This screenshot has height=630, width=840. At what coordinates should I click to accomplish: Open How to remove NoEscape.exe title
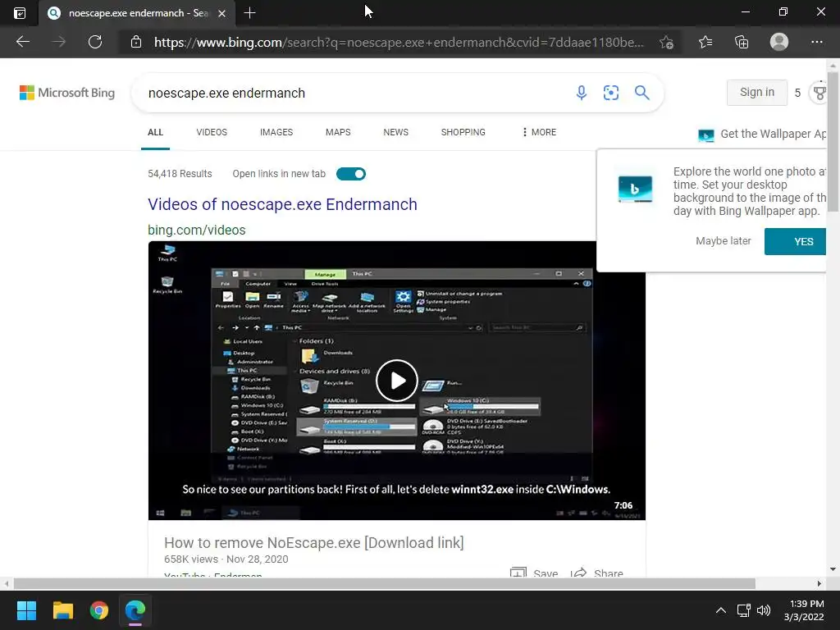pyautogui.click(x=314, y=543)
